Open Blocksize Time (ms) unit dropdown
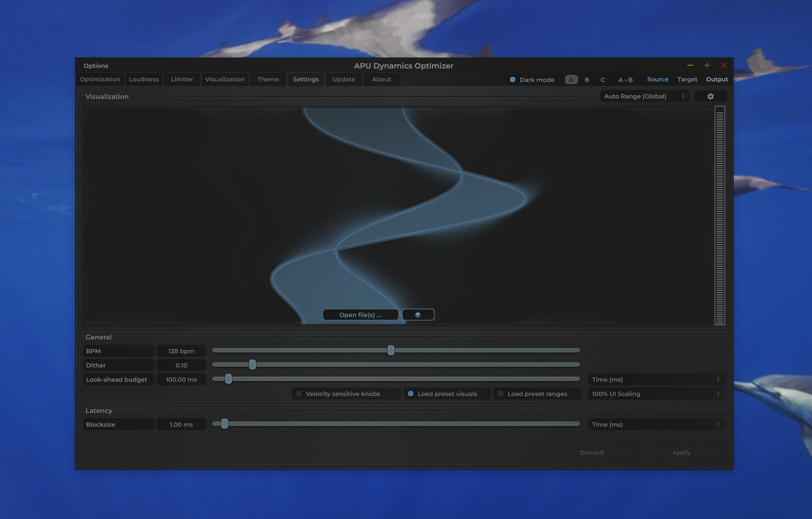Screen dimensions: 812x519 click(656, 424)
